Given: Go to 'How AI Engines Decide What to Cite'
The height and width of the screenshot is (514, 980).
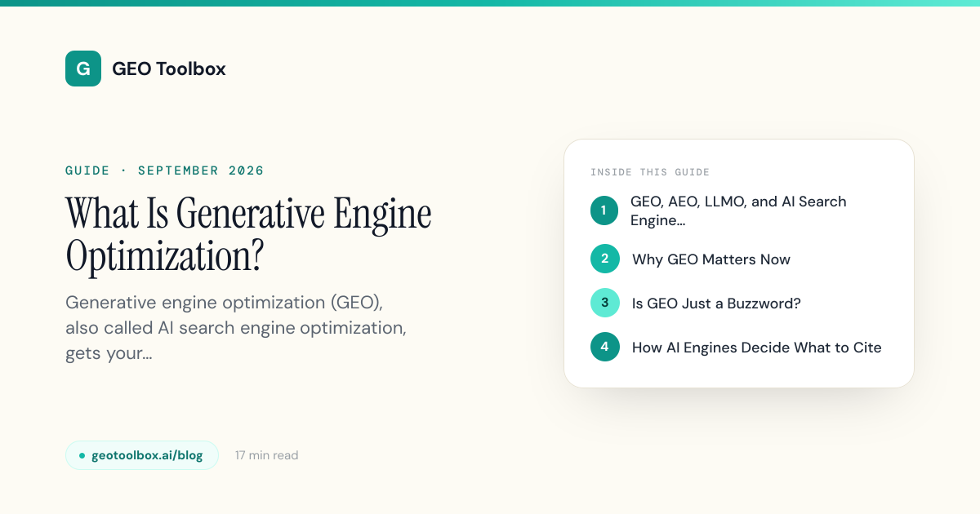Looking at the screenshot, I should (757, 348).
